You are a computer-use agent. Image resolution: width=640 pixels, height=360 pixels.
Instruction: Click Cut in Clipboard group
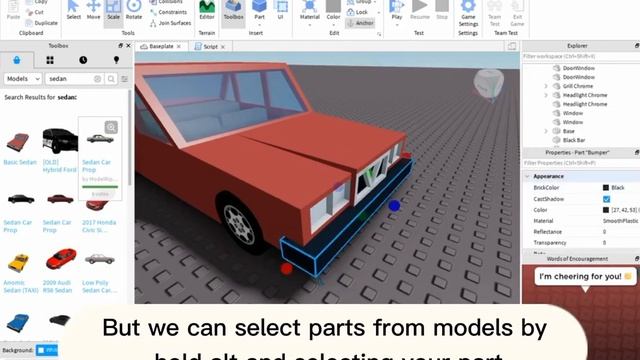(x=35, y=12)
